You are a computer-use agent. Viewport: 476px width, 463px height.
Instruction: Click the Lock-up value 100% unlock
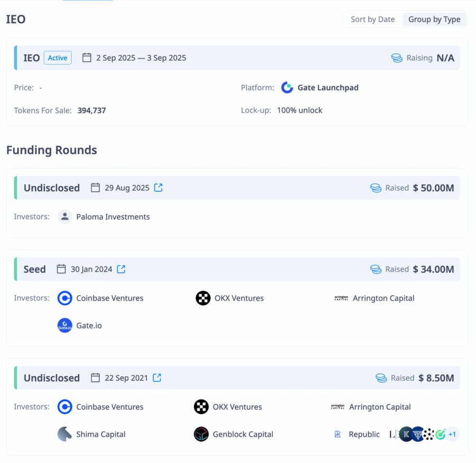pos(299,110)
